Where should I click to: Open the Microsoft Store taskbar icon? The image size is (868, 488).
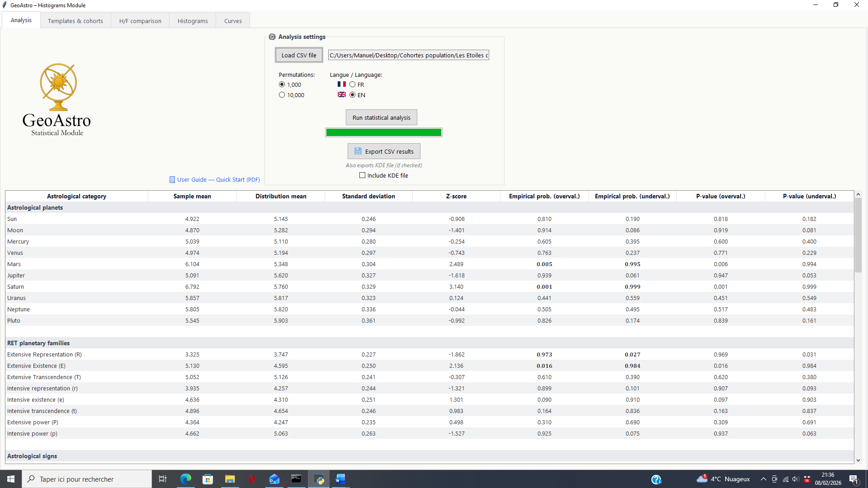[208, 479]
